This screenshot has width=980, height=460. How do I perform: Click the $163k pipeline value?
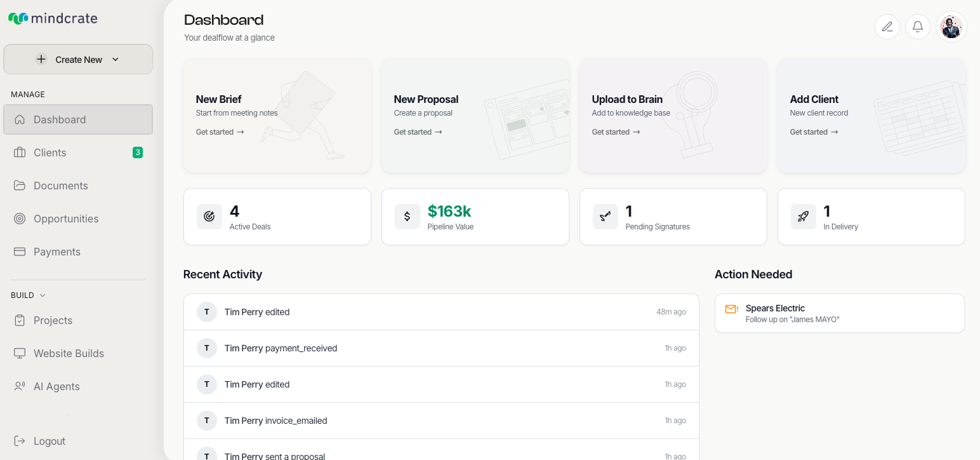point(449,211)
